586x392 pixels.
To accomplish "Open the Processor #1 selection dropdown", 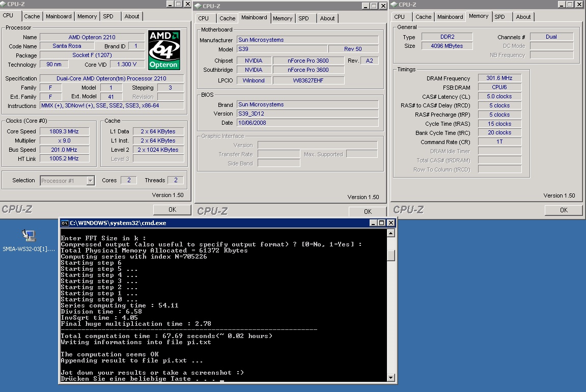I will [90, 181].
